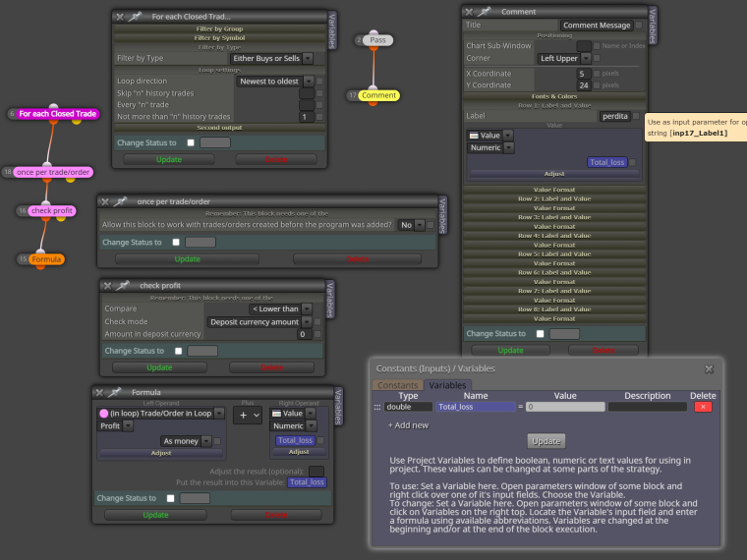The width and height of the screenshot is (747, 560).
Task: Toggle Change Status checkbox in once per trade/order panel
Action: click(x=176, y=243)
